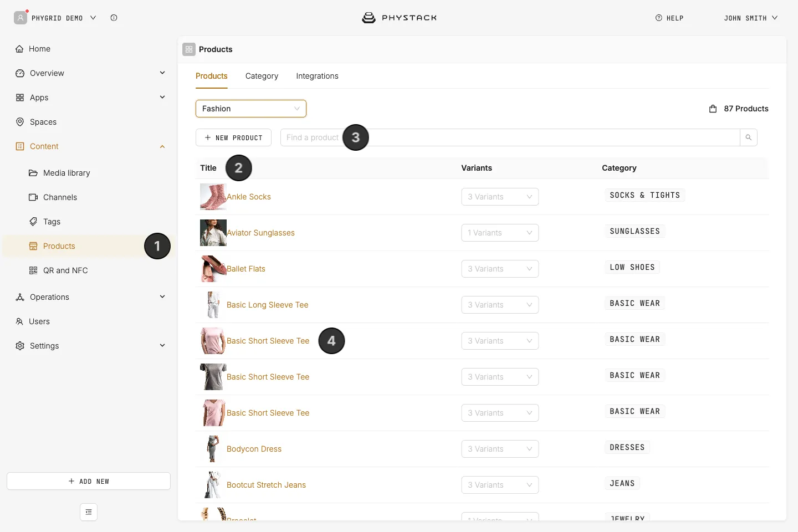
Task: Expand the Operations sidebar section
Action: point(162,296)
